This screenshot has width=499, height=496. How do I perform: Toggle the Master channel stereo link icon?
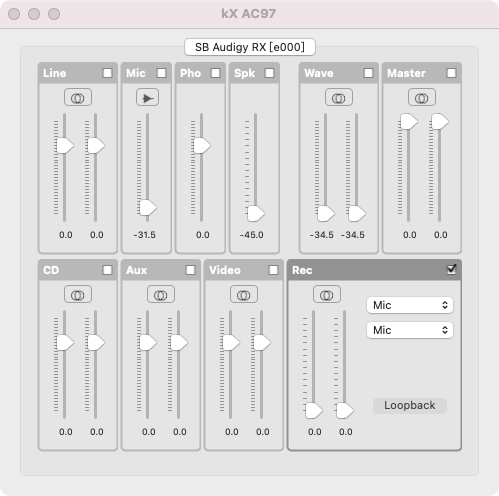tap(422, 97)
